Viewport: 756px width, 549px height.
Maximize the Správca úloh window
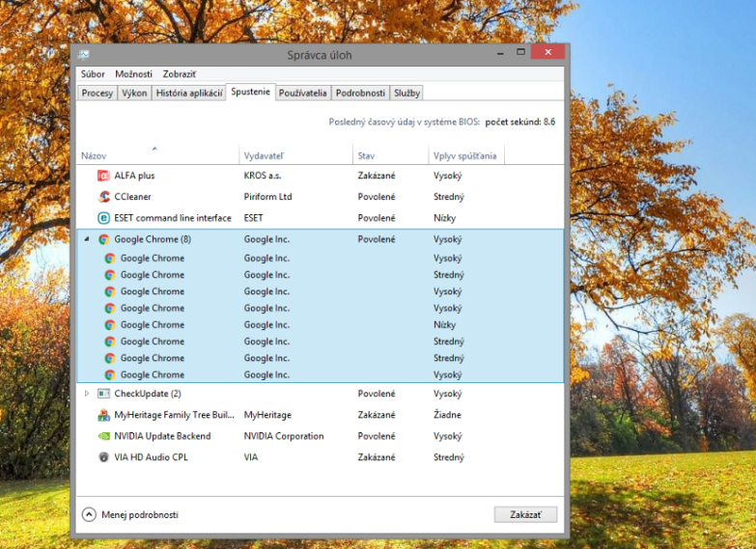[520, 52]
